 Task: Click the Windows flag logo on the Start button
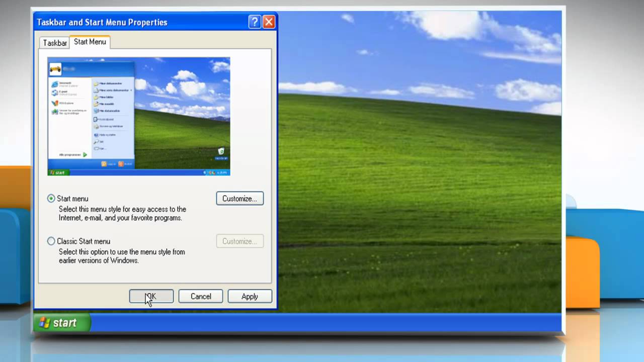45,323
